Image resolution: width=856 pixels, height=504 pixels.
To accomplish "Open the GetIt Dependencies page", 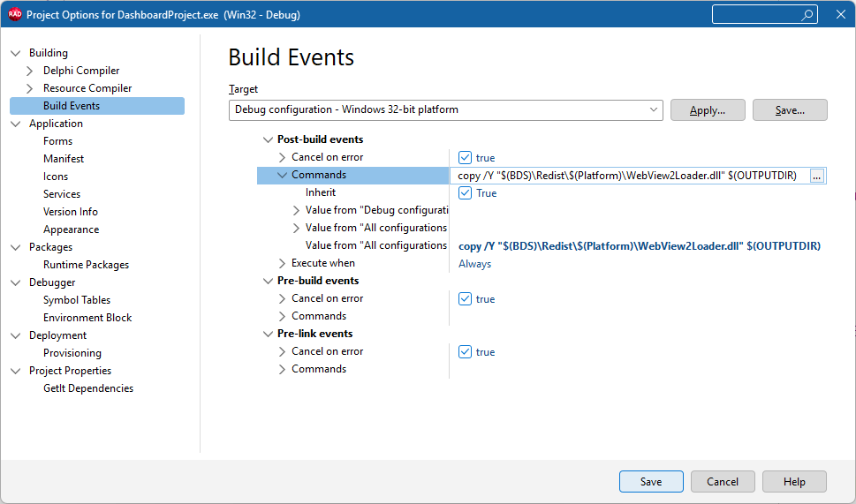I will point(88,388).
